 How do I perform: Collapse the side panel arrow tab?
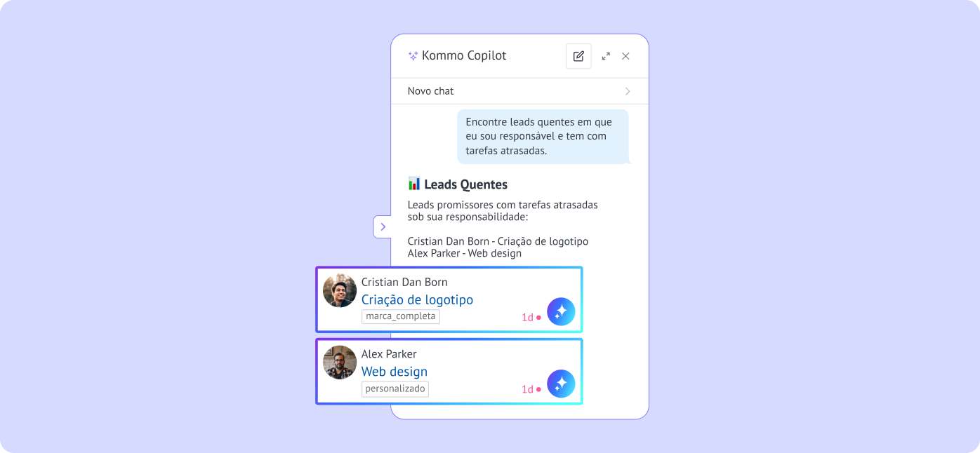click(x=383, y=226)
